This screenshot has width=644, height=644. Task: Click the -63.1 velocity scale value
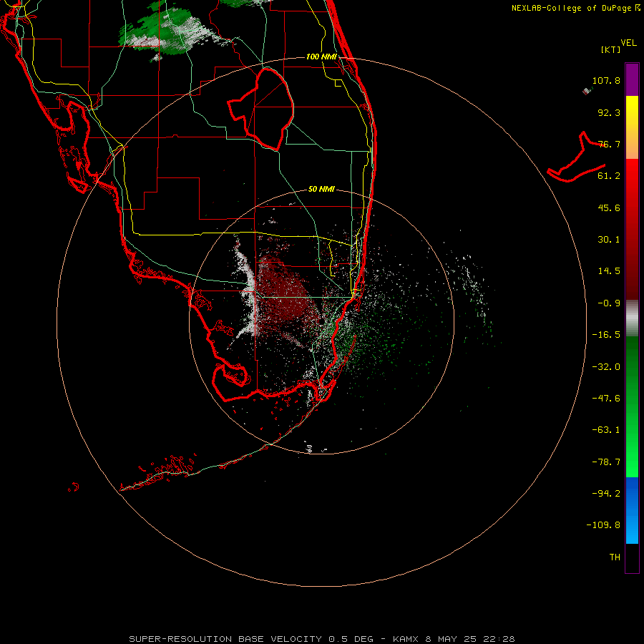pyautogui.click(x=606, y=430)
